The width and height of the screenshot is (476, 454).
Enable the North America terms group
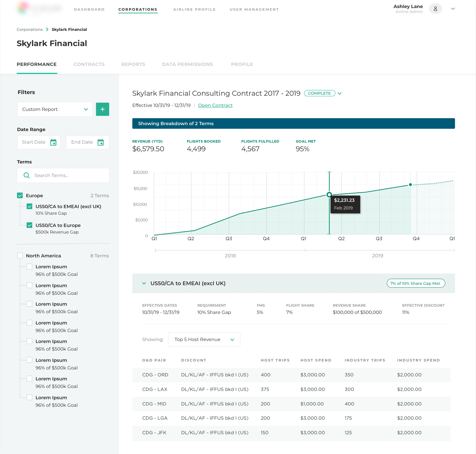click(x=20, y=255)
